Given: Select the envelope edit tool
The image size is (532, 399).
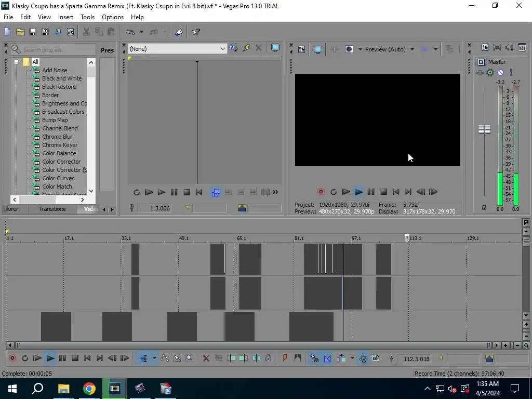Looking at the screenshot, I should [165, 358].
